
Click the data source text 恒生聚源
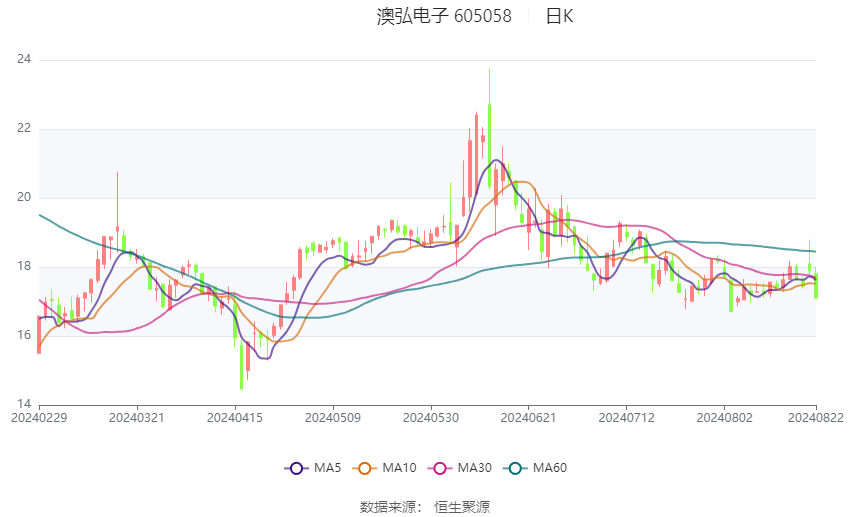[x=462, y=507]
